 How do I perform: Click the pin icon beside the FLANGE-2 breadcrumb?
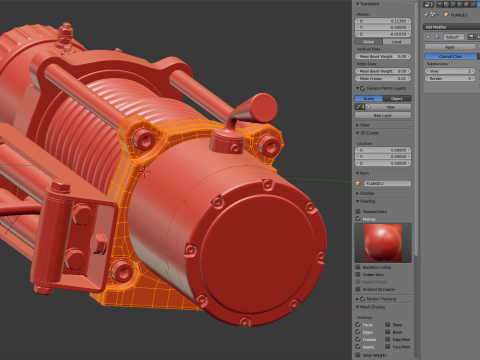point(426,15)
